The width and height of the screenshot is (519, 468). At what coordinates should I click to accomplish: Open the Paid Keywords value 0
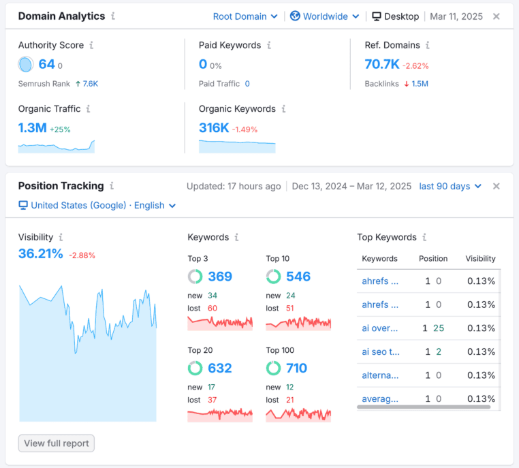click(x=203, y=64)
